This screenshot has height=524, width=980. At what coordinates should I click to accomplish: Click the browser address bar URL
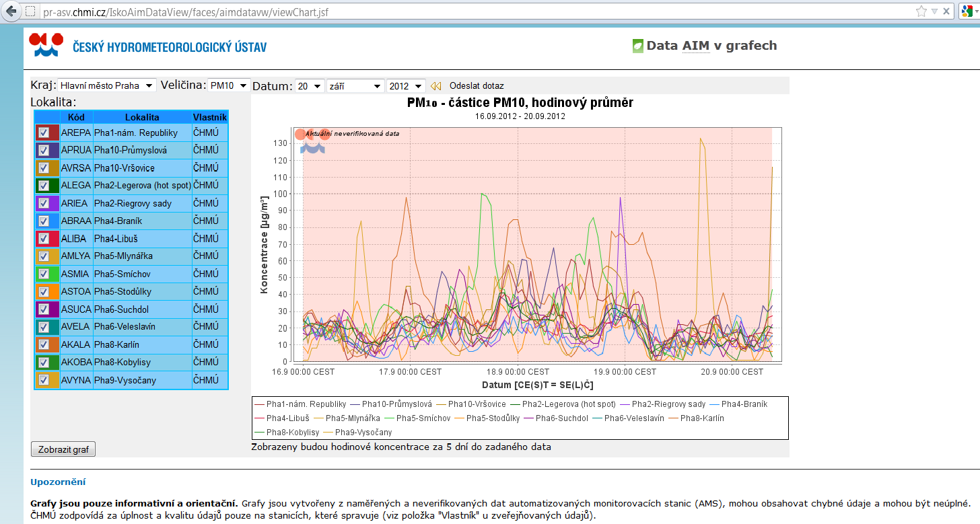coord(185,12)
